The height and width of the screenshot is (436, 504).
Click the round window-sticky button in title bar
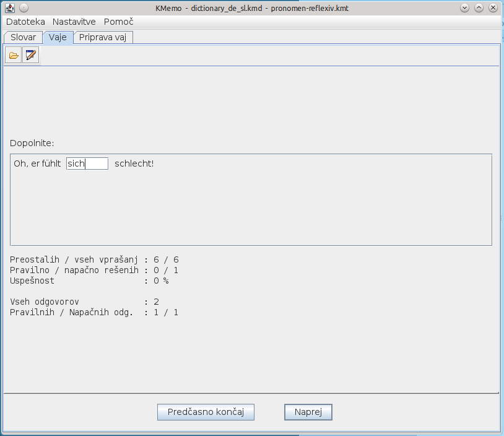coord(24,7)
